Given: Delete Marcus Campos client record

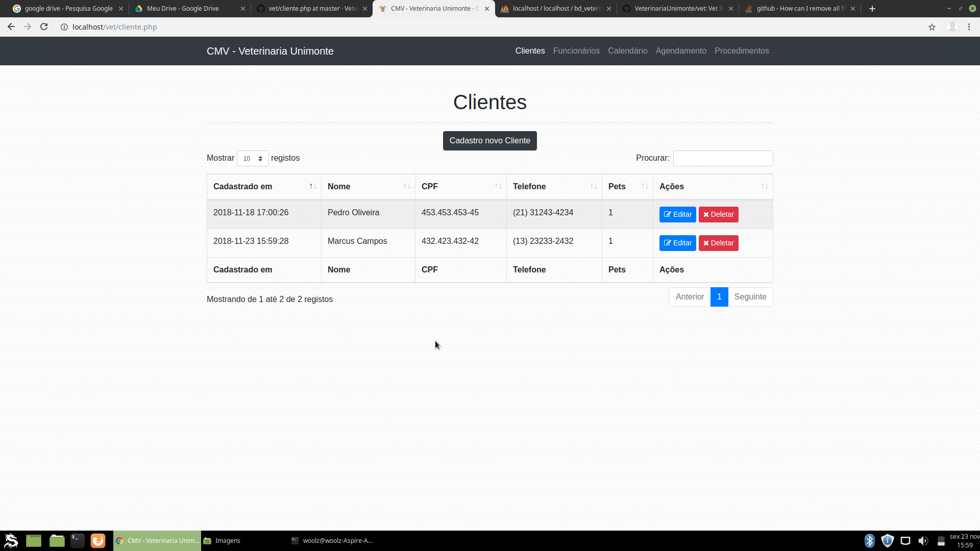Looking at the screenshot, I should coord(718,243).
